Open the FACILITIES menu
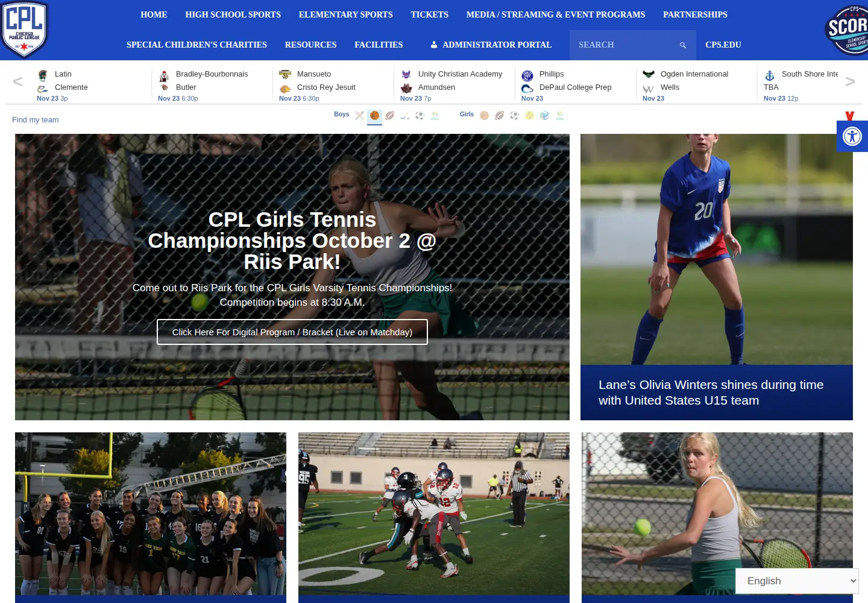Image resolution: width=868 pixels, height=603 pixels. [x=379, y=45]
